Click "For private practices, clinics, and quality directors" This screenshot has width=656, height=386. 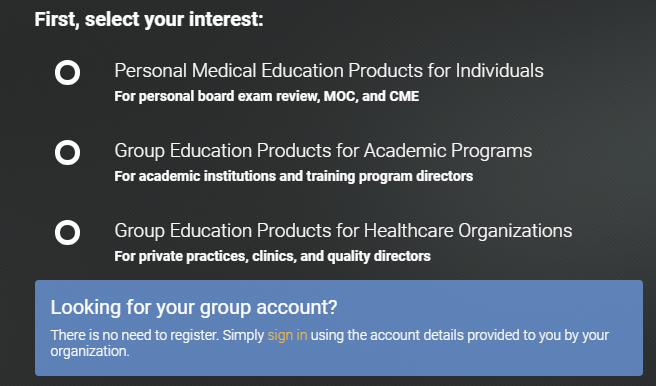click(x=272, y=256)
